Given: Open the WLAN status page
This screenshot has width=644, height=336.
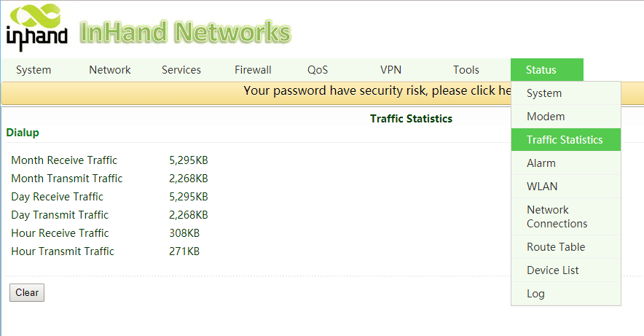Looking at the screenshot, I should coord(542,187).
